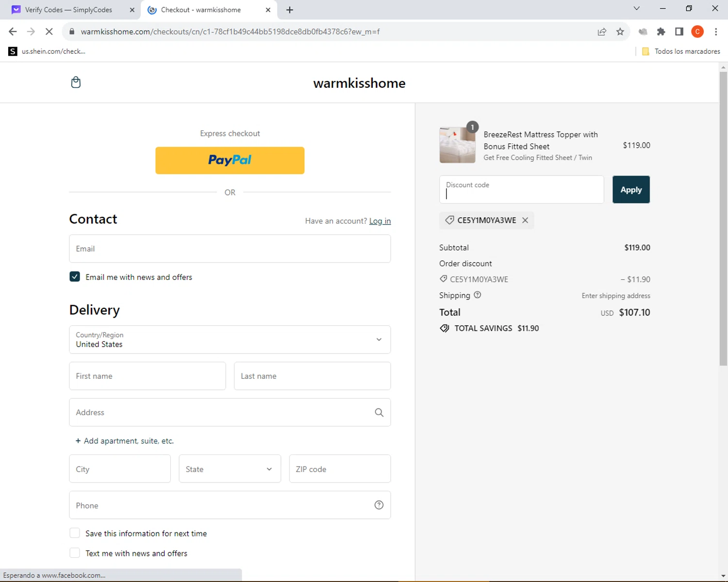
Task: Click the total savings tag icon
Action: [x=444, y=328]
